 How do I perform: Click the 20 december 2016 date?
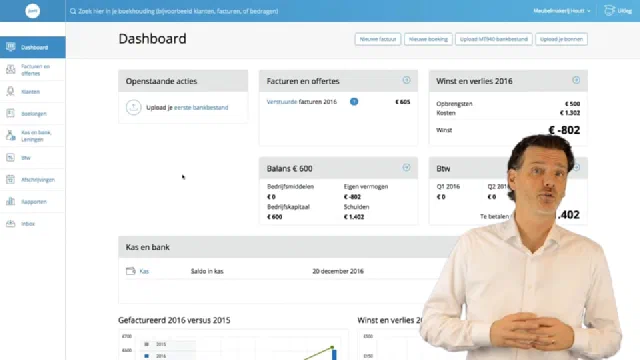click(x=338, y=271)
